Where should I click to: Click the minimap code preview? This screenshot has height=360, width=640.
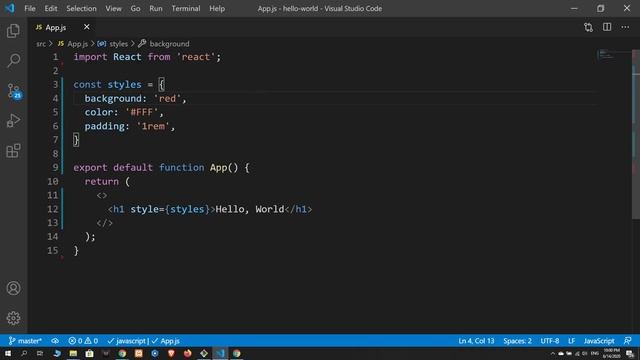[607, 54]
